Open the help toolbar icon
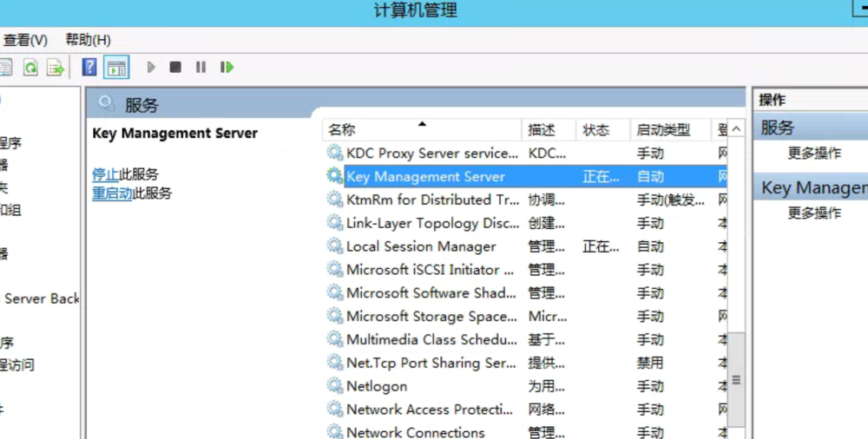The image size is (868, 439). coord(89,67)
